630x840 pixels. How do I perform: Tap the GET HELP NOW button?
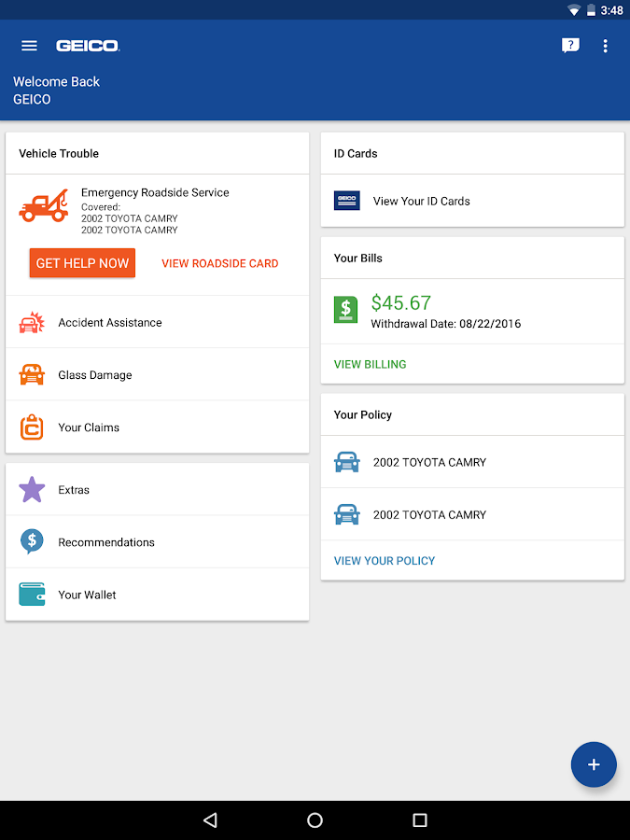tap(82, 263)
